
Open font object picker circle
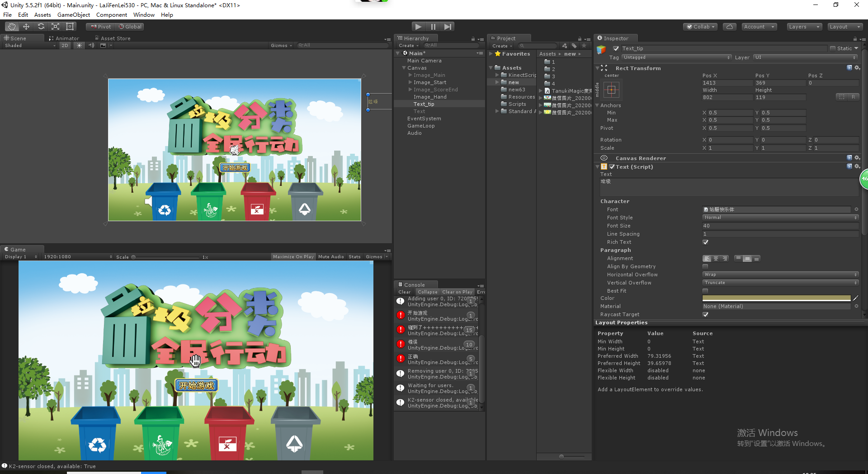pos(856,209)
